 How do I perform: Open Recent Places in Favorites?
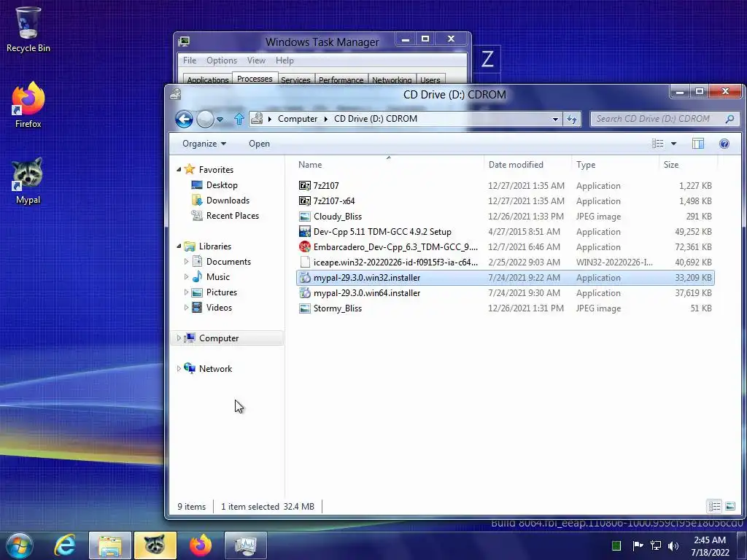tap(233, 216)
